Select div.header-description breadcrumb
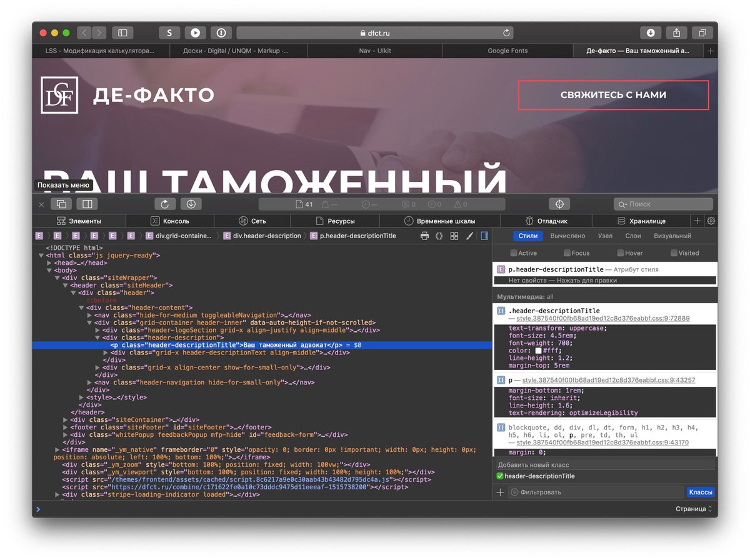 pyautogui.click(x=261, y=236)
